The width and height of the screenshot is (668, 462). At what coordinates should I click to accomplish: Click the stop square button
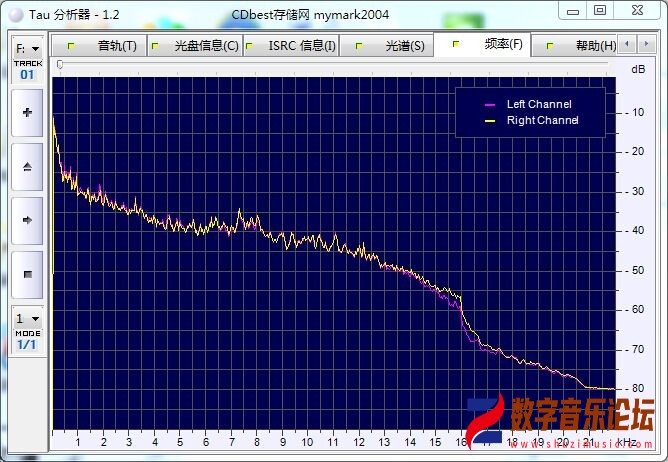[27, 274]
